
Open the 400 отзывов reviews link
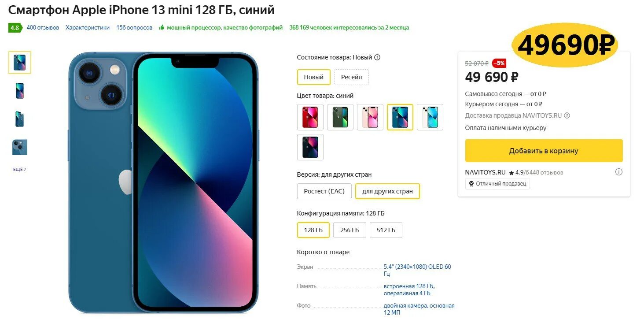pos(43,27)
